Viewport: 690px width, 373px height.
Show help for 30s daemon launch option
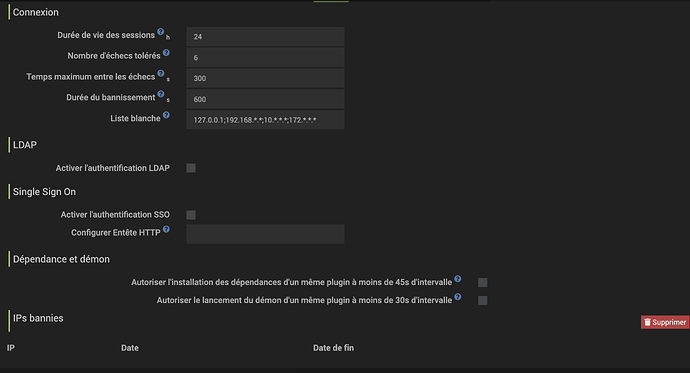(458, 297)
